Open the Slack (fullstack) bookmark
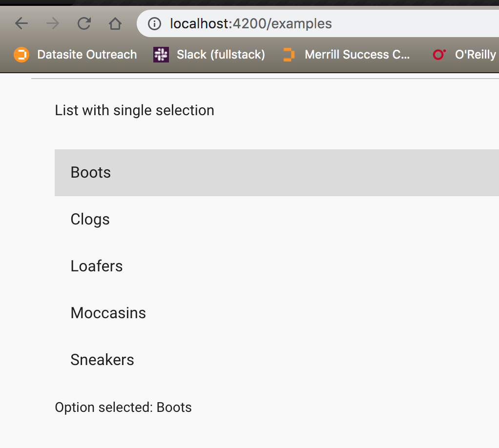Image resolution: width=499 pixels, height=448 pixels. [209, 55]
